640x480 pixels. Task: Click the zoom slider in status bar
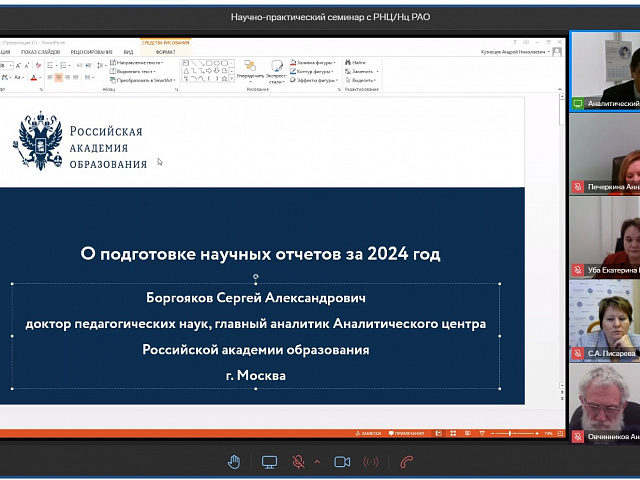pyautogui.click(x=510, y=433)
